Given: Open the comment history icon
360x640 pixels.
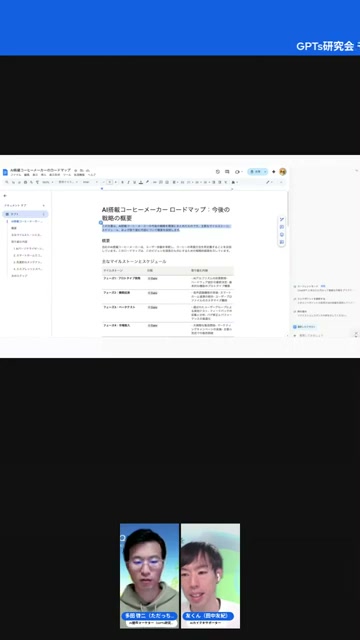Looking at the screenshot, I should click(x=227, y=171).
